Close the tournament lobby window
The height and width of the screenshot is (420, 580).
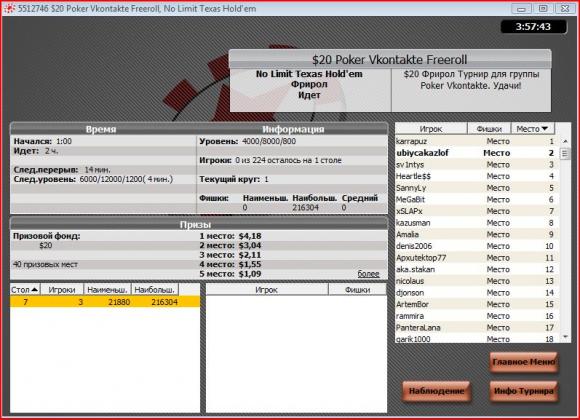click(565, 9)
